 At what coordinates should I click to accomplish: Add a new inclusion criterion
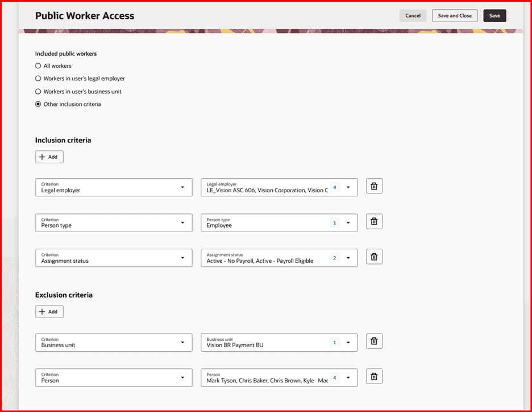point(49,157)
